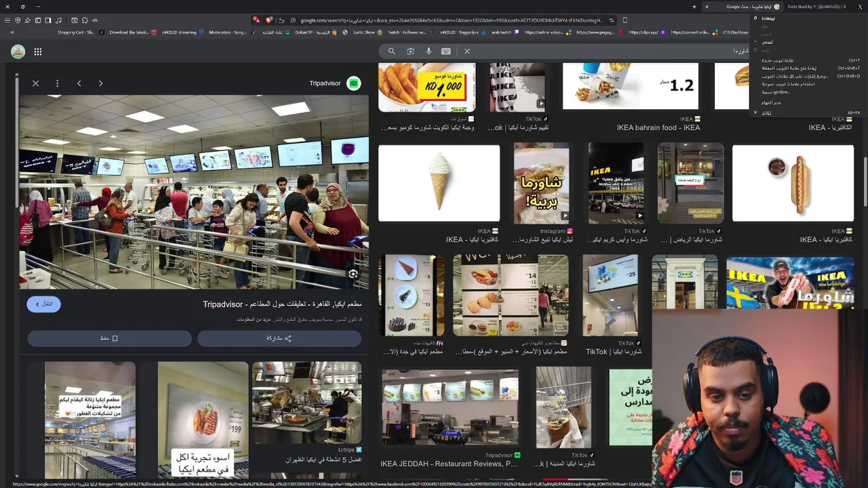Choose علامة تبويب جديدة (New tab) menu entry
868x488 pixels.
coord(807,60)
